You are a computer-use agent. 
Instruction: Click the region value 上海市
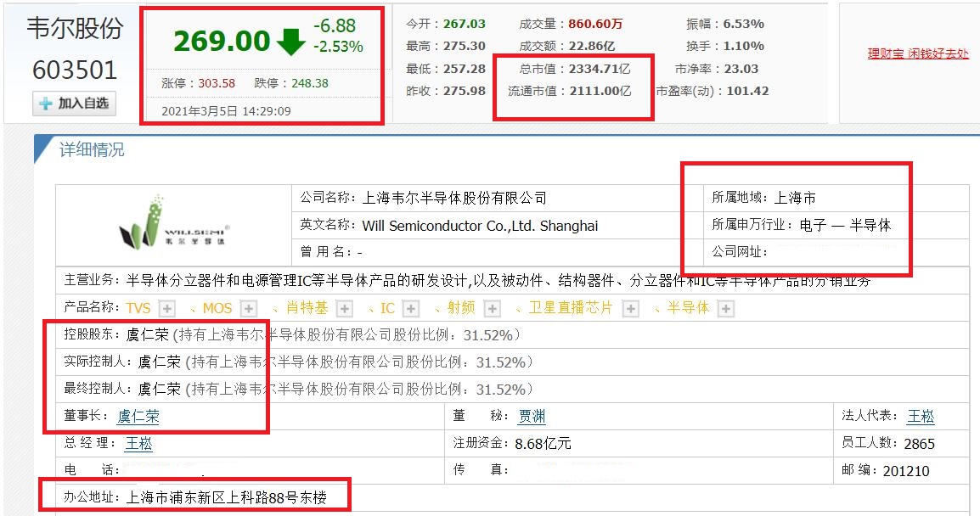(x=795, y=198)
